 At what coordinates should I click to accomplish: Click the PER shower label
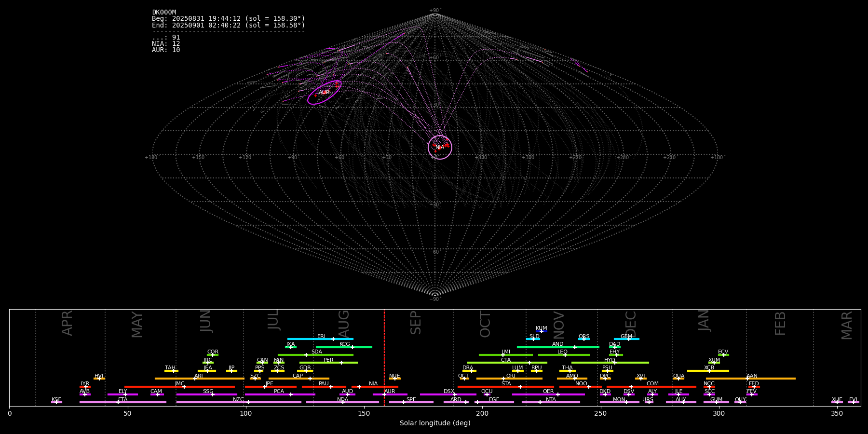point(328,360)
